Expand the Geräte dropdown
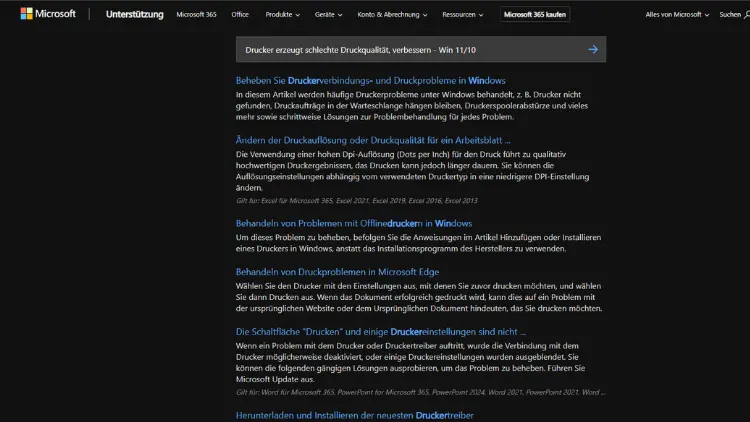 coord(329,14)
